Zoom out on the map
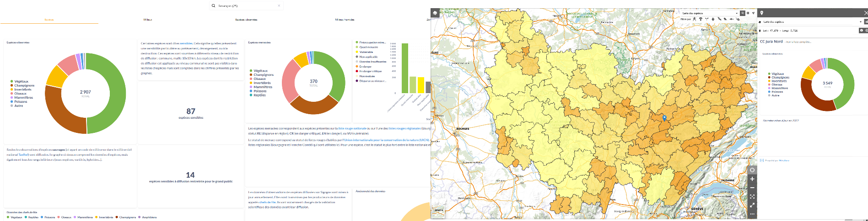868x221 pixels. (752, 188)
